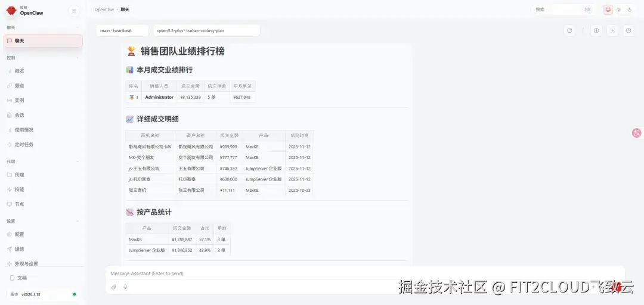The height and width of the screenshot is (305, 644).
Task: Click the clock icon in chat toolbar
Action: click(x=628, y=30)
